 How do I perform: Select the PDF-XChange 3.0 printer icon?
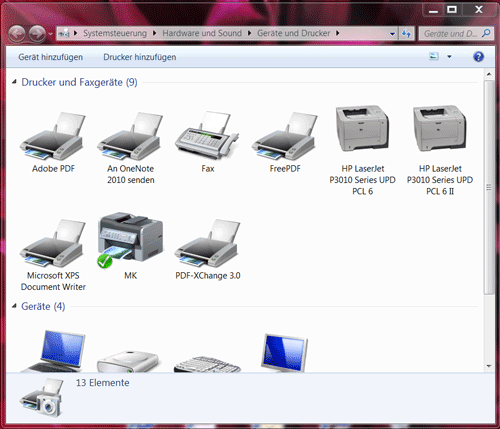click(207, 243)
